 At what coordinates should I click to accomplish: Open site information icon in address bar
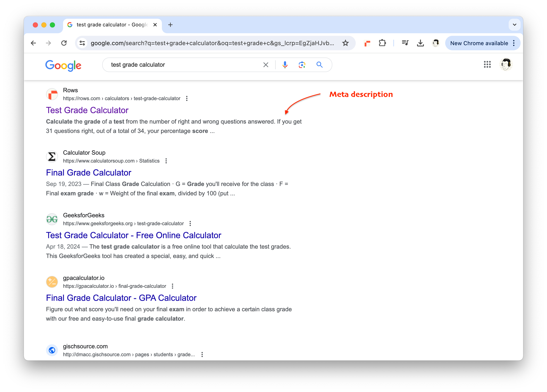[82, 43]
